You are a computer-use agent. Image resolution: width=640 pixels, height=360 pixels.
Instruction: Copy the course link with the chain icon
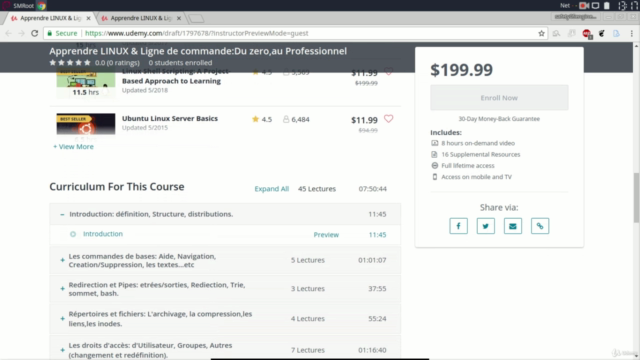point(540,226)
